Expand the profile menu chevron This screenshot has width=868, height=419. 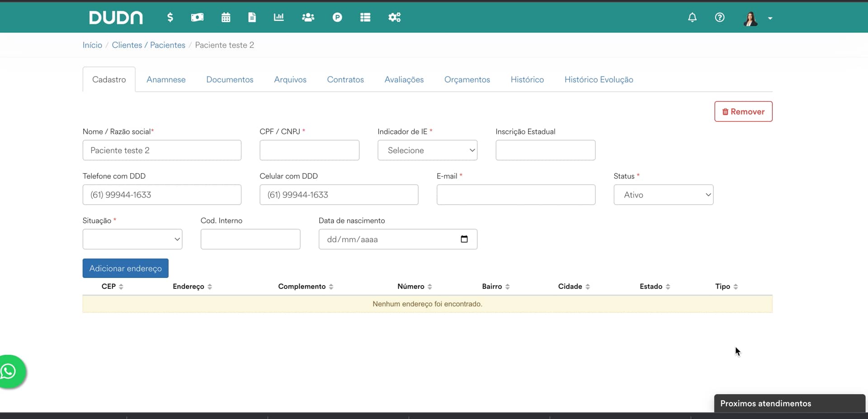tap(770, 18)
